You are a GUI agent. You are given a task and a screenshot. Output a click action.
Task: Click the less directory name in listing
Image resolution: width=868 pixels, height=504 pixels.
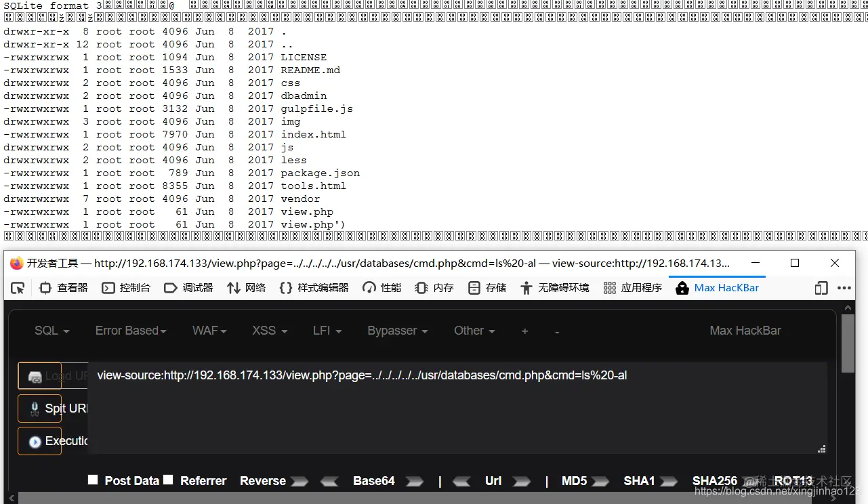pyautogui.click(x=294, y=160)
